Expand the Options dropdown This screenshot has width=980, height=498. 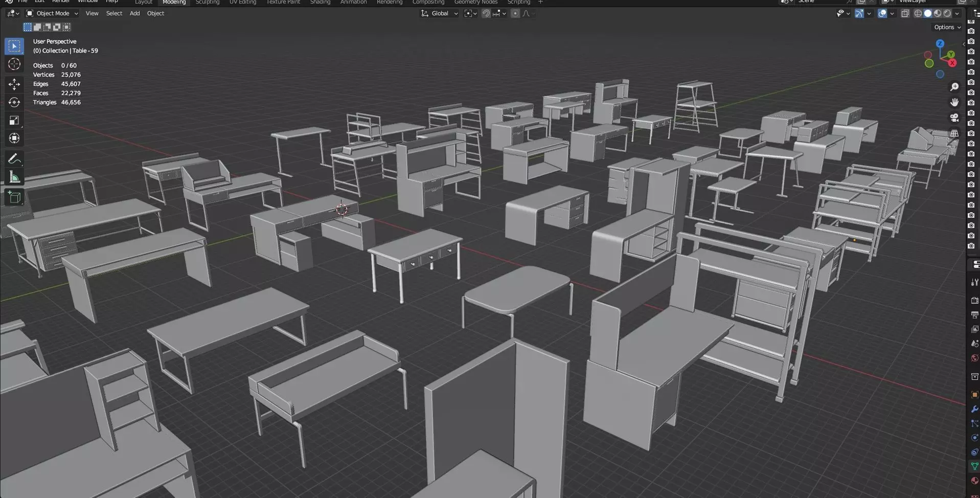947,28
